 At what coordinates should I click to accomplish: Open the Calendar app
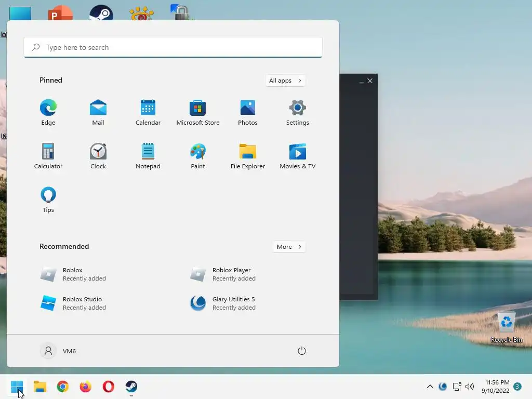coord(148,112)
